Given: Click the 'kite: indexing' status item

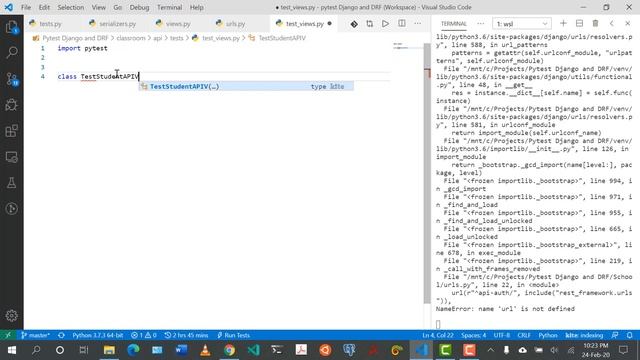Looking at the screenshot, I should [x=584, y=335].
